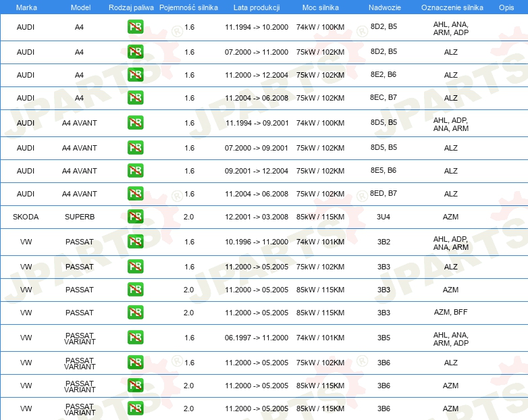Click the petrol icon in the PASSAT VARIANT 3B6 ALZ row
This screenshot has width=528, height=420.
click(x=135, y=362)
